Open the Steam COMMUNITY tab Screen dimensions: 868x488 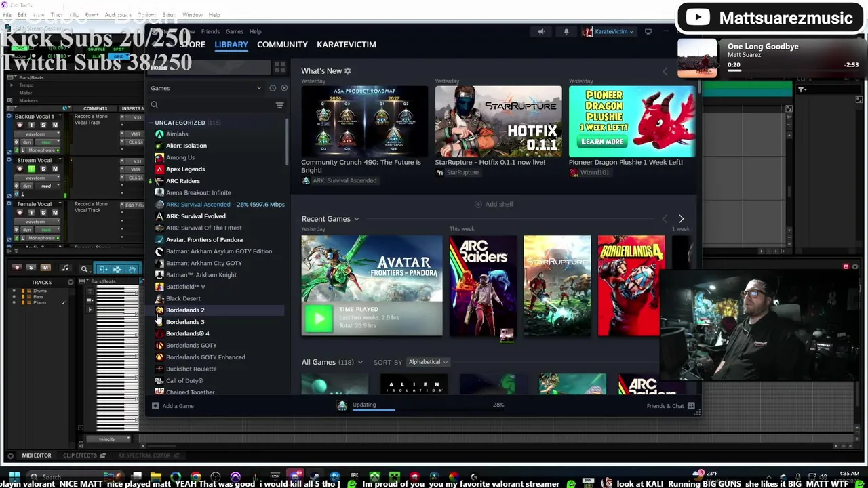click(282, 45)
